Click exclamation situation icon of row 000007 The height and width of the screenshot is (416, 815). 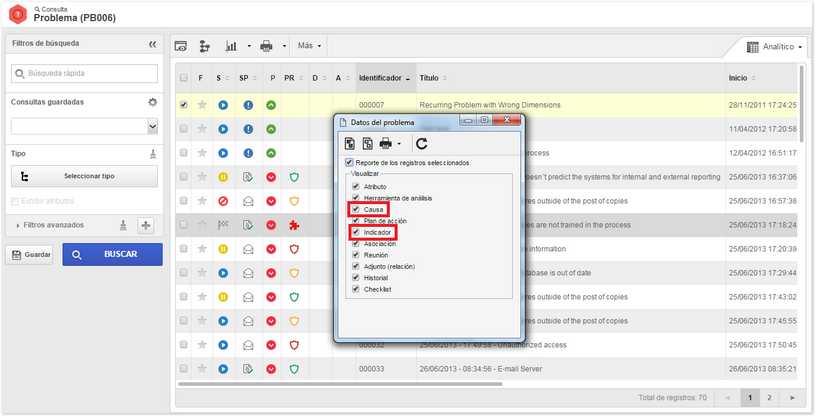point(248,105)
